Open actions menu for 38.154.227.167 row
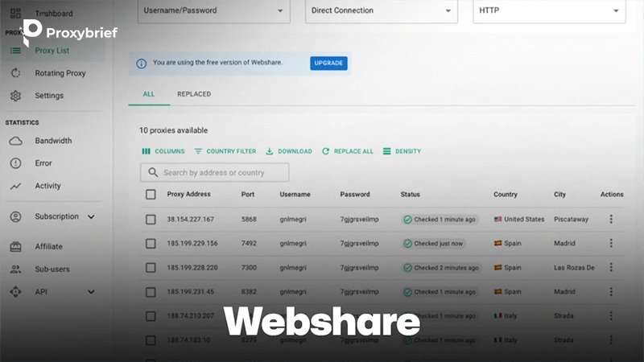Screen dimensions: 644x362 coord(611,219)
